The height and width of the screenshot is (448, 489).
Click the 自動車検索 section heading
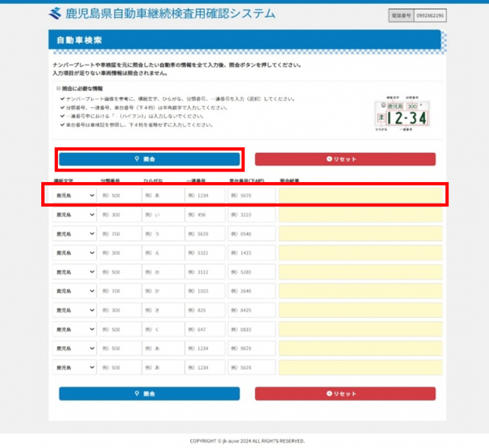[x=79, y=40]
